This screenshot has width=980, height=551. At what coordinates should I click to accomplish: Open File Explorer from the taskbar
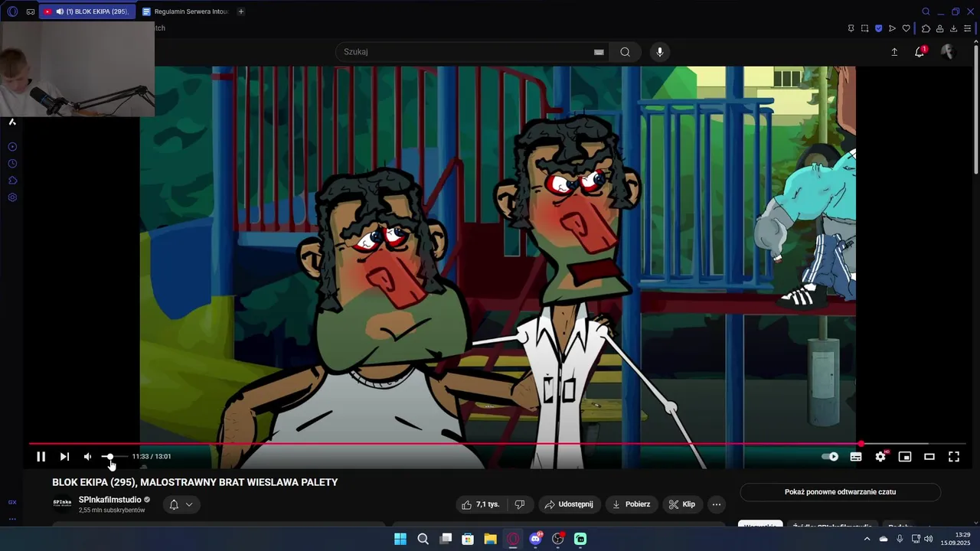click(x=490, y=539)
